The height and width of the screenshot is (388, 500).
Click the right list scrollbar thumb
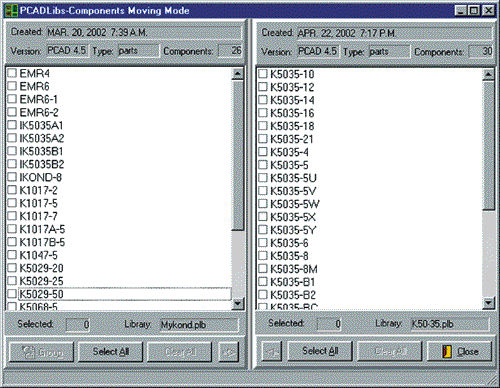pos(488,145)
